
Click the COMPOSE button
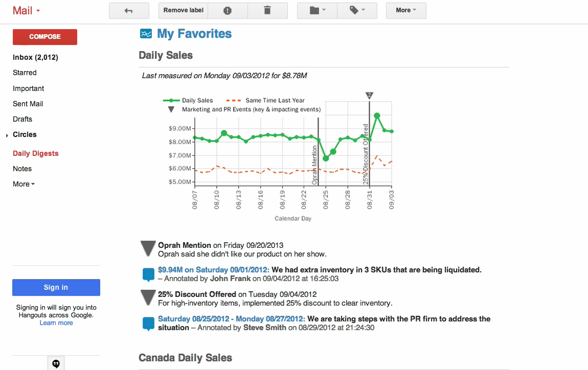pos(45,37)
